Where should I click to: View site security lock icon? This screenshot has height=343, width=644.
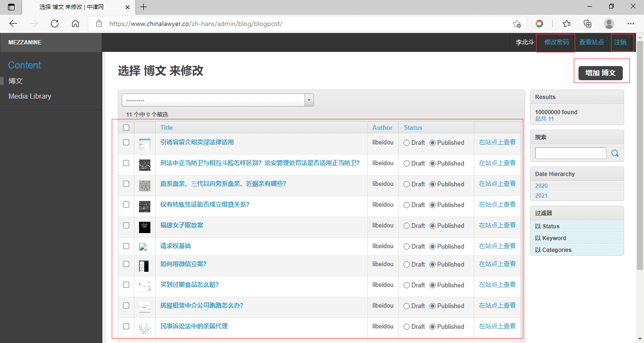[99, 24]
